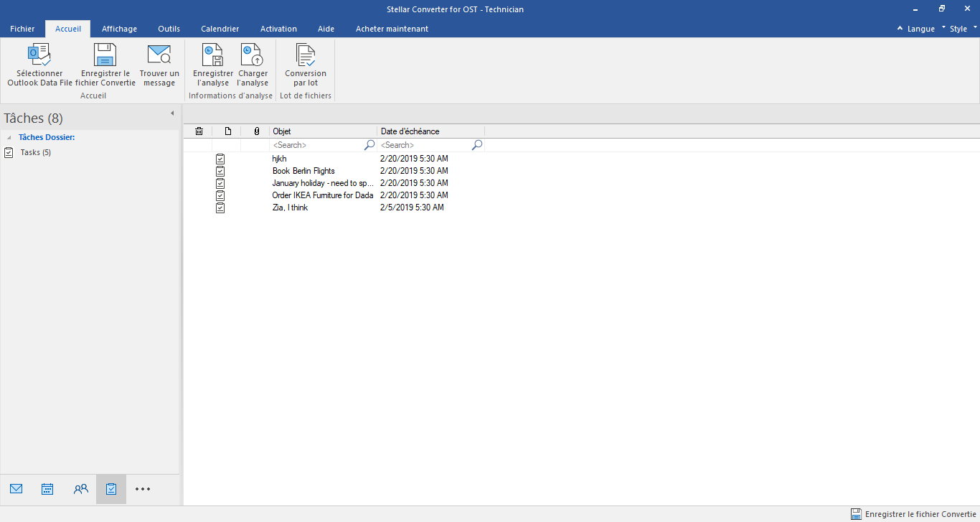Click the 2/5/2019 5:30 AM date cell
Screen dimensions: 980x522
412,208
